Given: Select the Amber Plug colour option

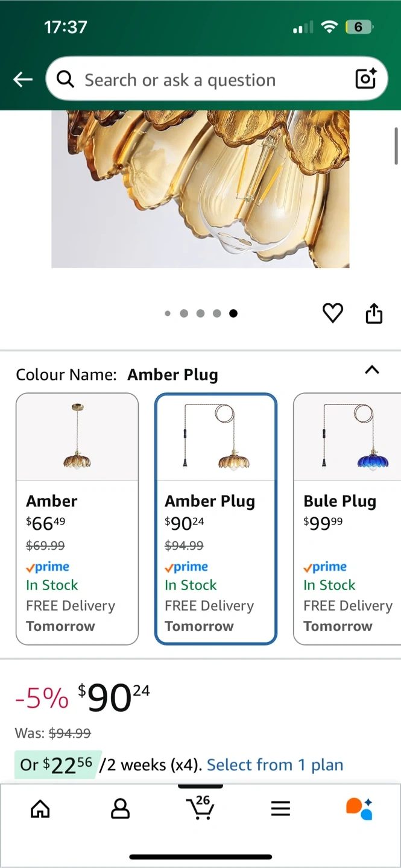Looking at the screenshot, I should [216, 519].
